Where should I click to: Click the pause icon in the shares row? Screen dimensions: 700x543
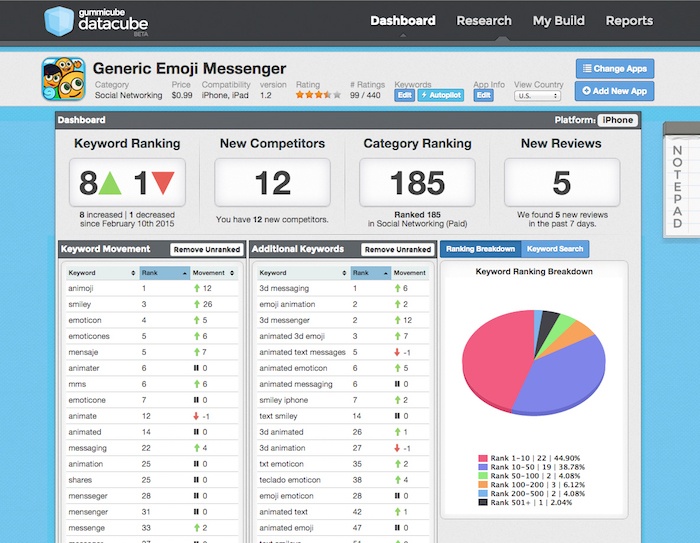196,480
